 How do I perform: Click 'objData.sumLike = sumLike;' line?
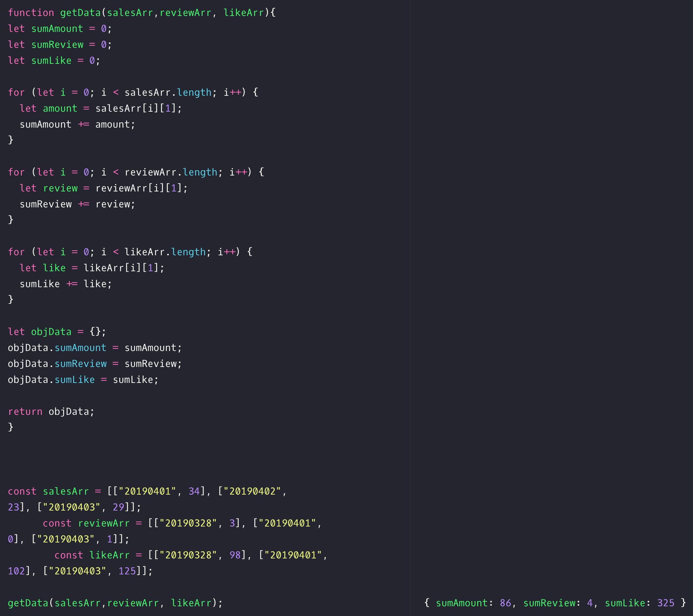(x=83, y=380)
